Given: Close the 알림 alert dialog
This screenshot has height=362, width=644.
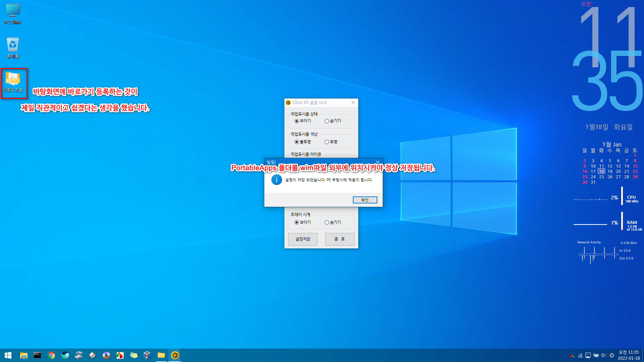Looking at the screenshot, I should 378,162.
